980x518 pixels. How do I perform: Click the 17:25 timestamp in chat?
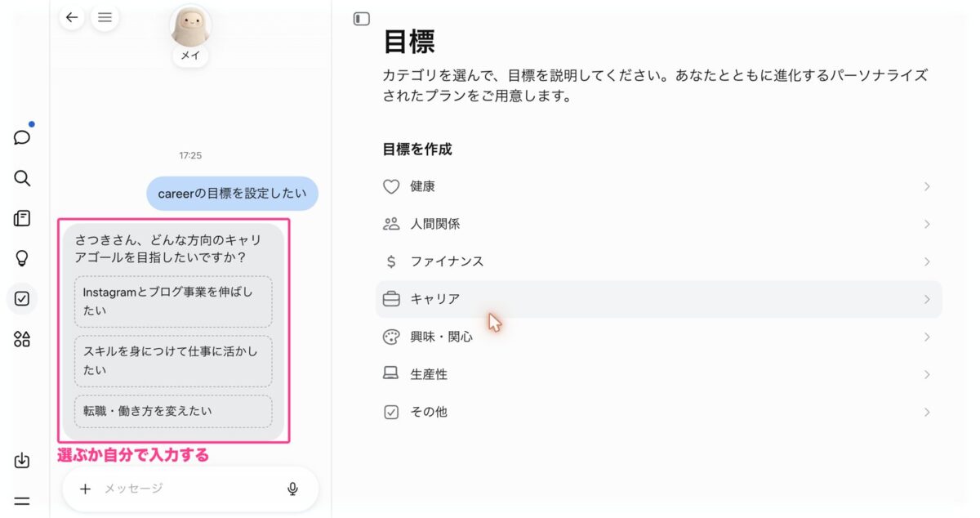190,155
